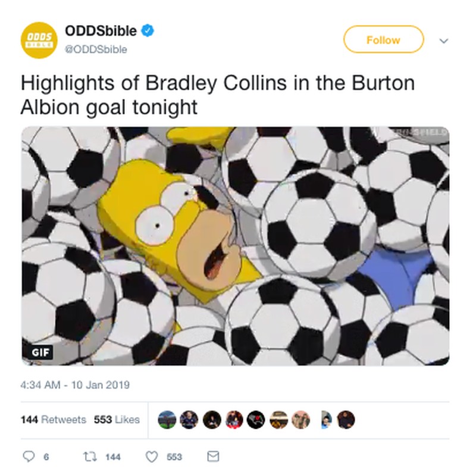Open the ODDSbible display name link
Viewport: 476px width, 474px height.
tap(101, 31)
